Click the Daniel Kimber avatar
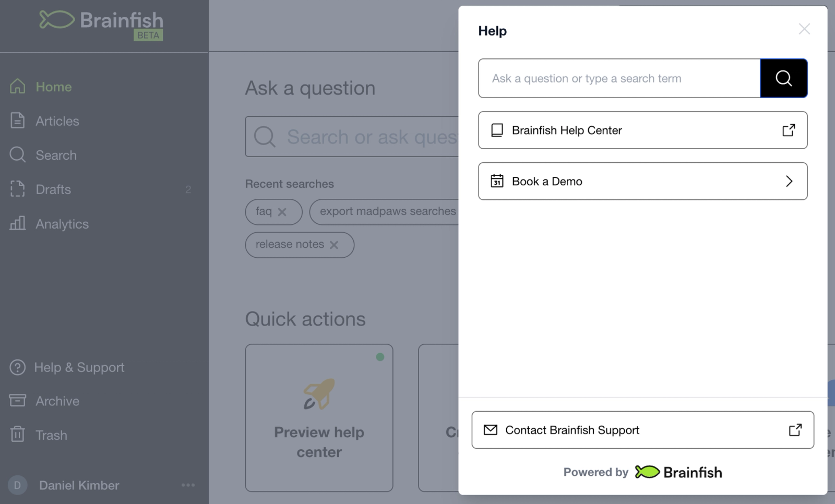835x504 pixels. click(17, 485)
